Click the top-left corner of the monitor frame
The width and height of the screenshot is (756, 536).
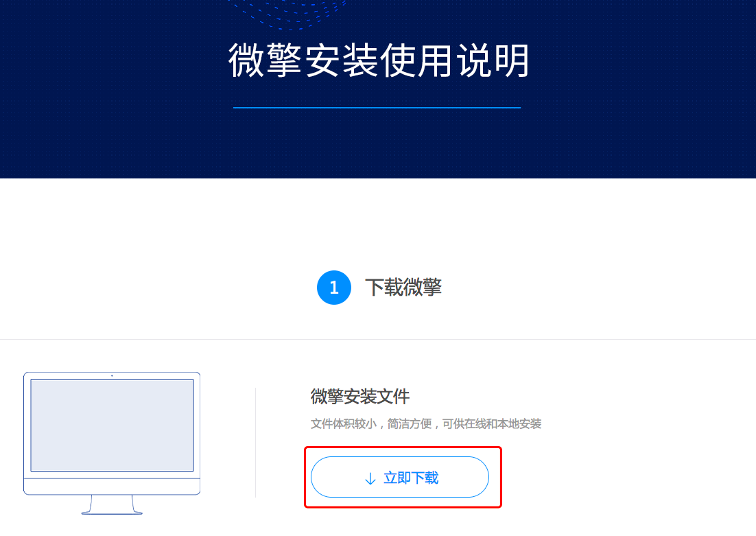click(x=25, y=375)
